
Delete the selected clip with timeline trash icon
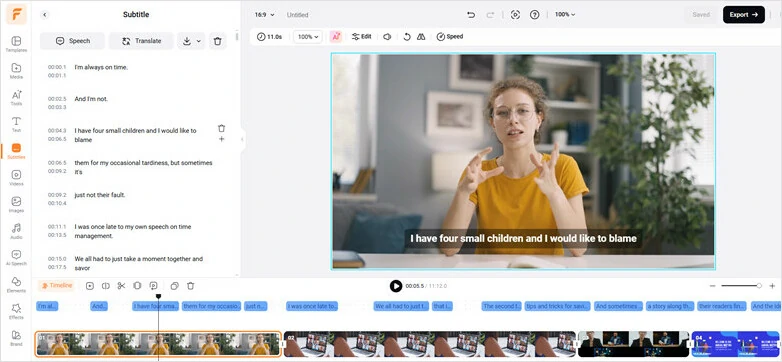tap(191, 286)
